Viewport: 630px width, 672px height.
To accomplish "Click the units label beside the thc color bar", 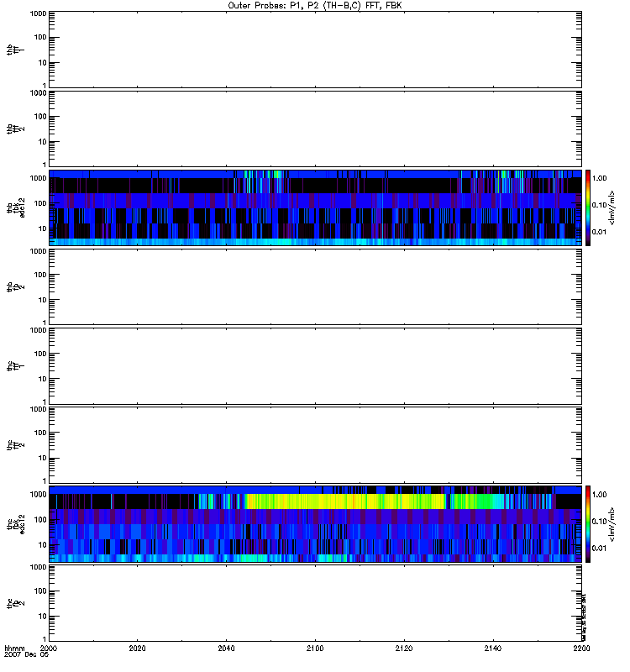I will [612, 524].
